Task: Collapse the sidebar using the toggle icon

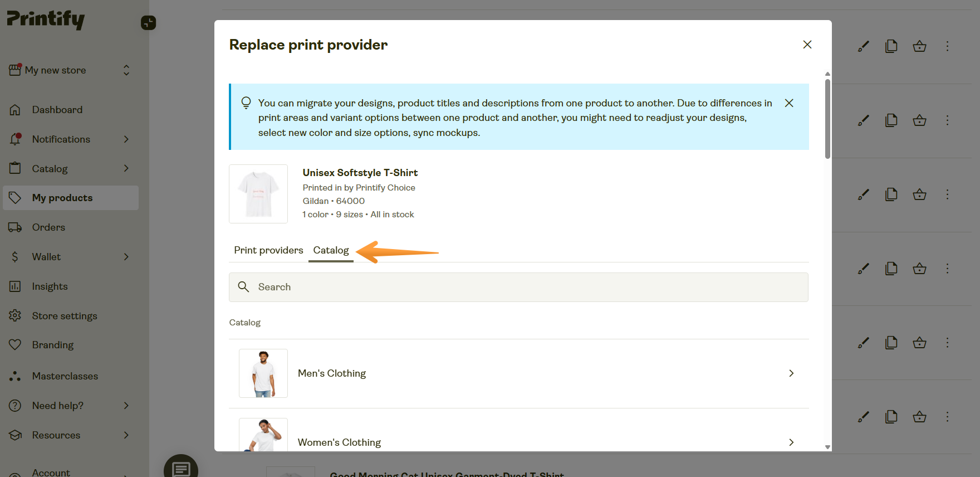Action: point(148,23)
